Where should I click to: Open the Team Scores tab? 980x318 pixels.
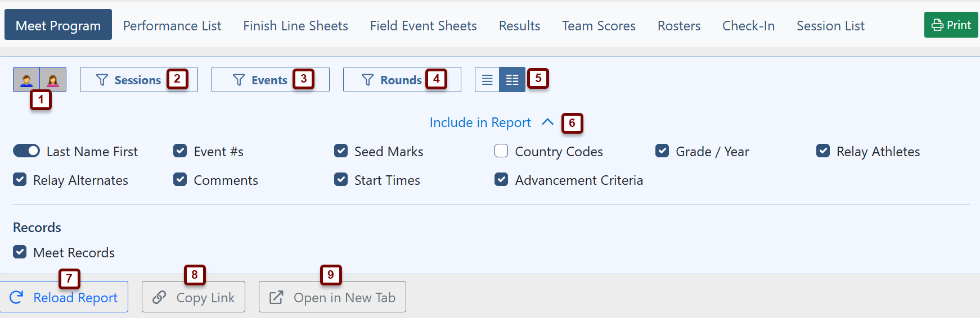[599, 26]
